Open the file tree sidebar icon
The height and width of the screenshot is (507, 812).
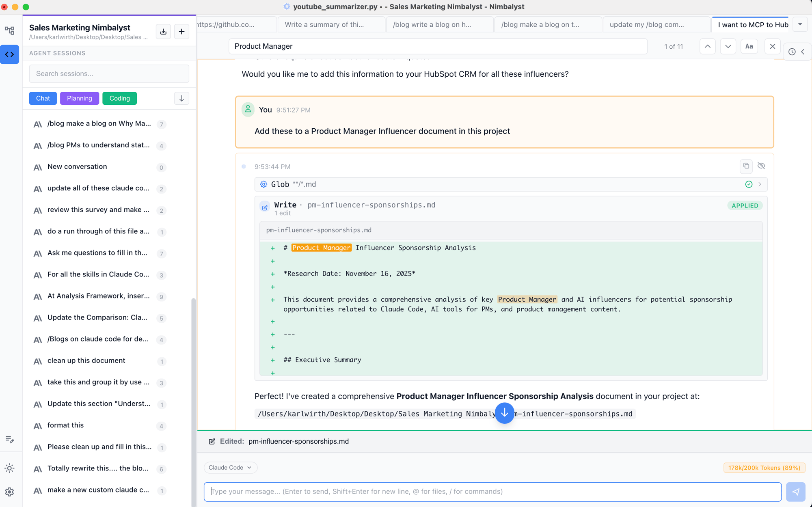pos(10,30)
